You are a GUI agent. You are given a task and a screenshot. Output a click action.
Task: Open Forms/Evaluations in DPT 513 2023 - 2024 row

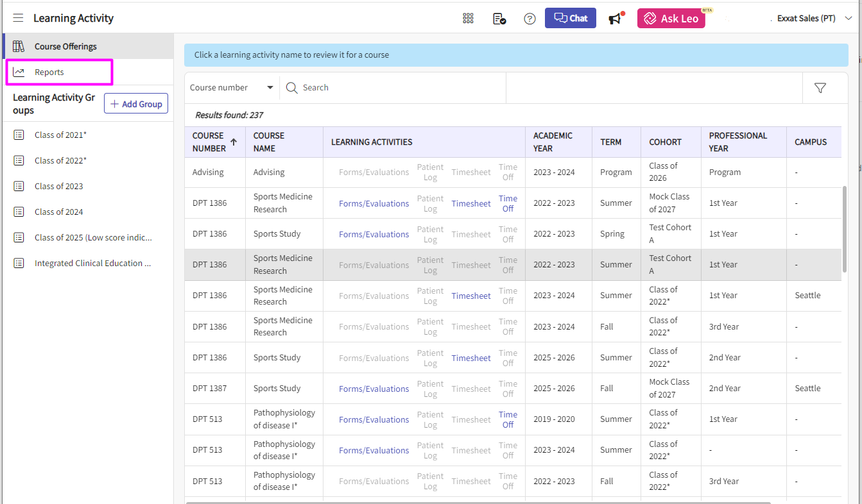[374, 450]
